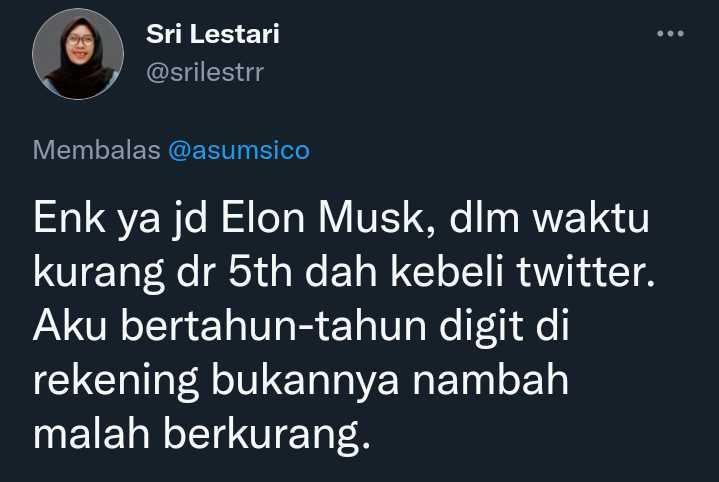719x482 pixels.
Task: Click the words "Elon Musk" in the tweet
Action: coord(321,217)
